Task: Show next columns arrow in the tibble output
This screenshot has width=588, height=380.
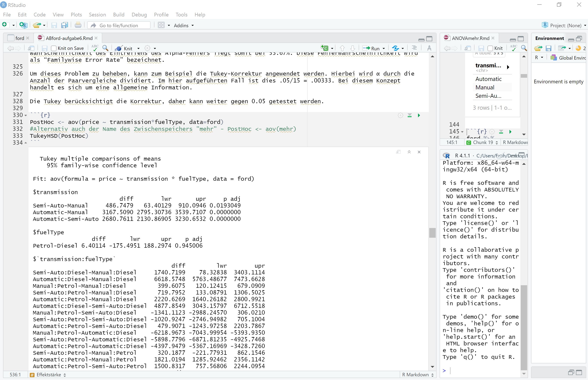Action: tap(508, 67)
